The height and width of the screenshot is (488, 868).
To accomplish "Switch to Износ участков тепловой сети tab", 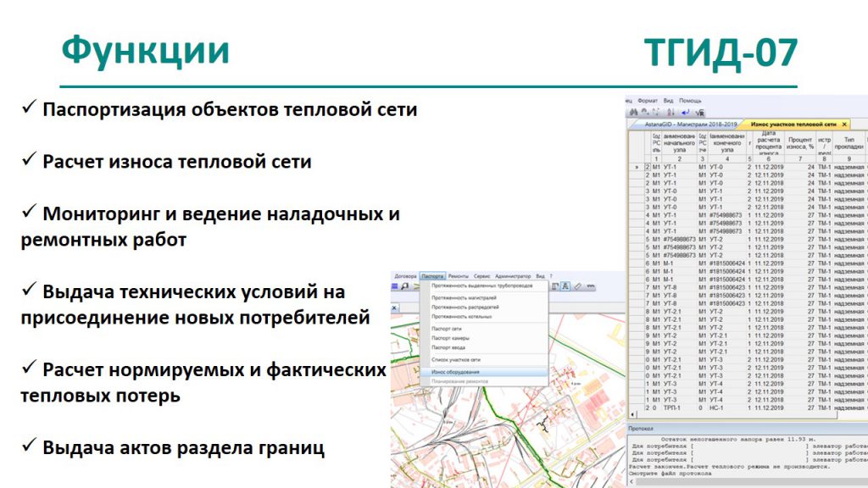I will tap(793, 125).
